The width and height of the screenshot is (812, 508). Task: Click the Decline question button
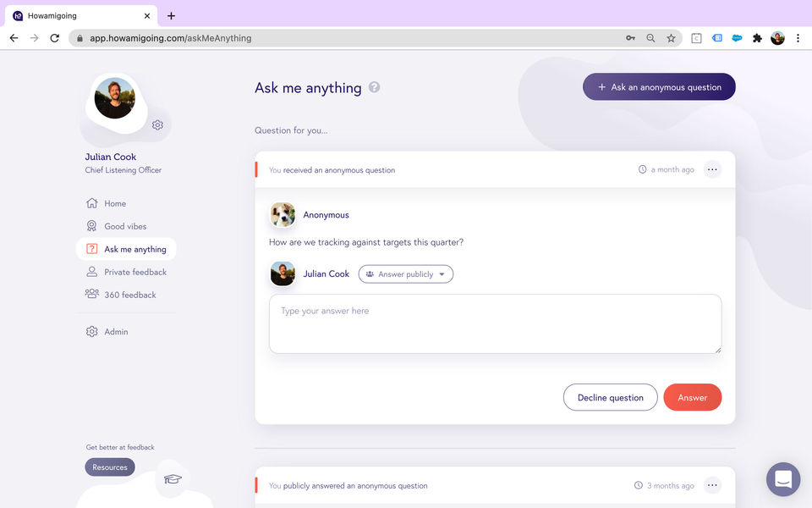pos(610,397)
